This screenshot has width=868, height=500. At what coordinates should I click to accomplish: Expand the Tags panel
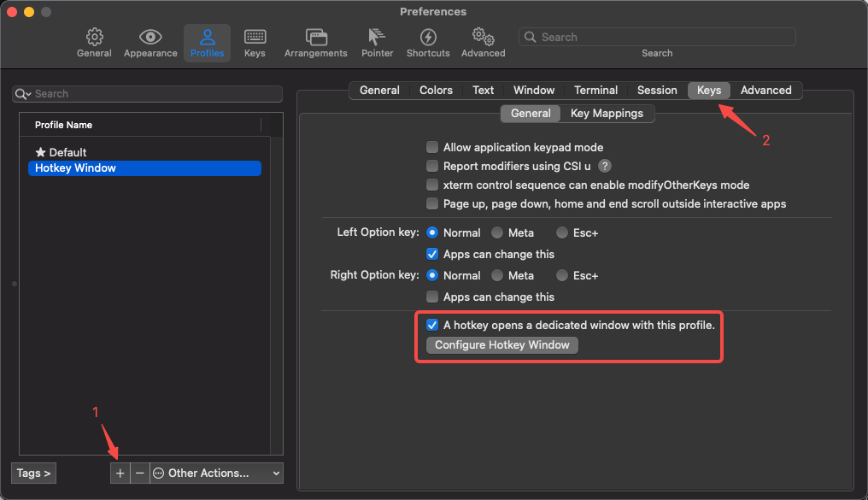click(34, 473)
